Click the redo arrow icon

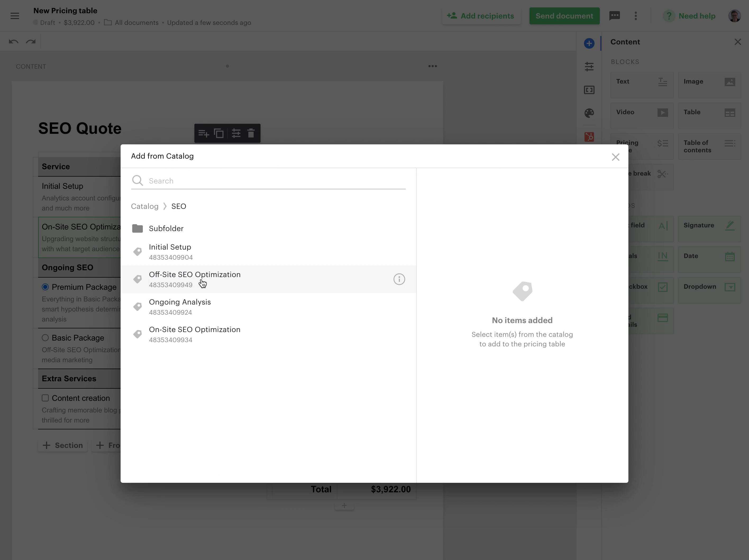(31, 42)
